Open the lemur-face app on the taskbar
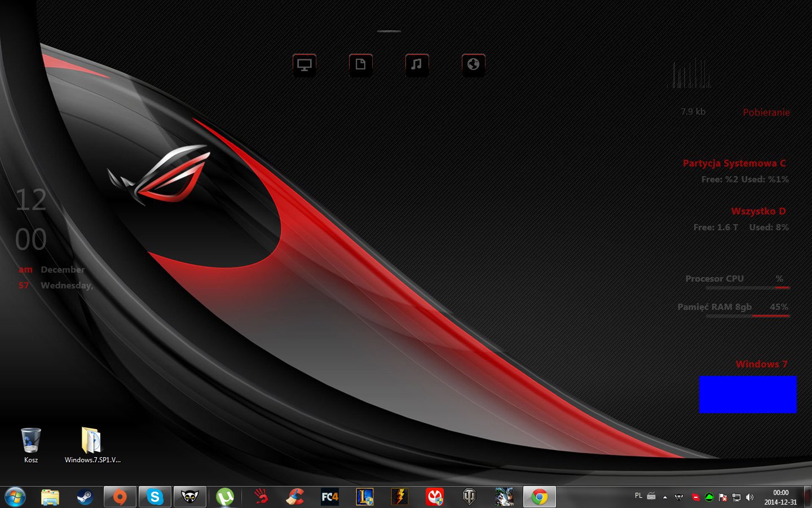Viewport: 812px width, 508px height. tap(189, 497)
